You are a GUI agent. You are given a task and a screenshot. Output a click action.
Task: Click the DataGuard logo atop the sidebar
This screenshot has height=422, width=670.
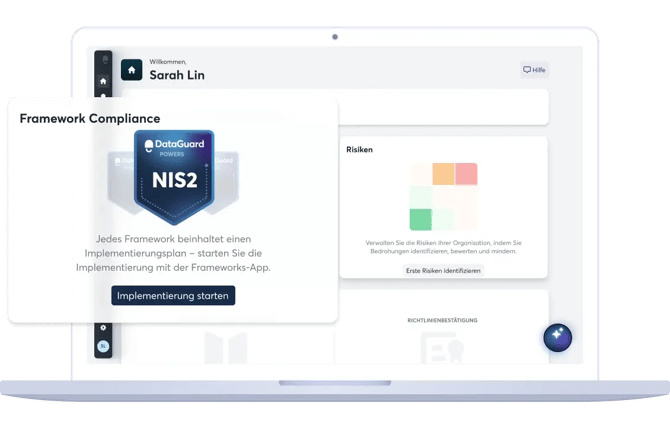105,59
